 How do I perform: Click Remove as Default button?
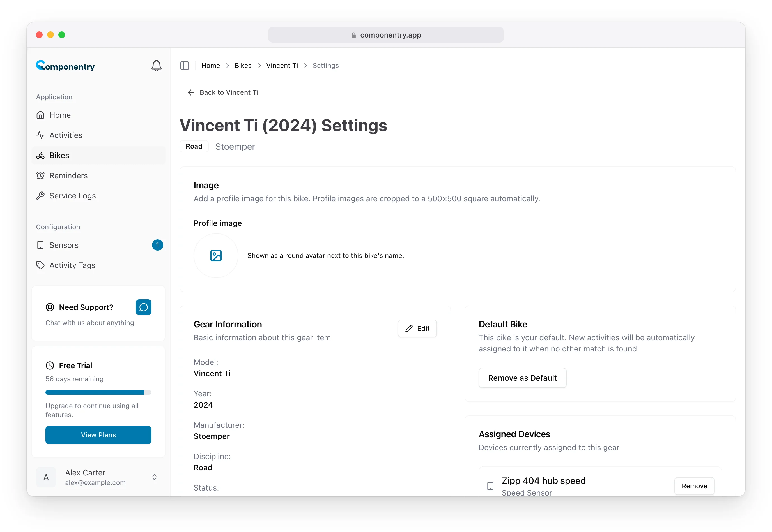[522, 378]
